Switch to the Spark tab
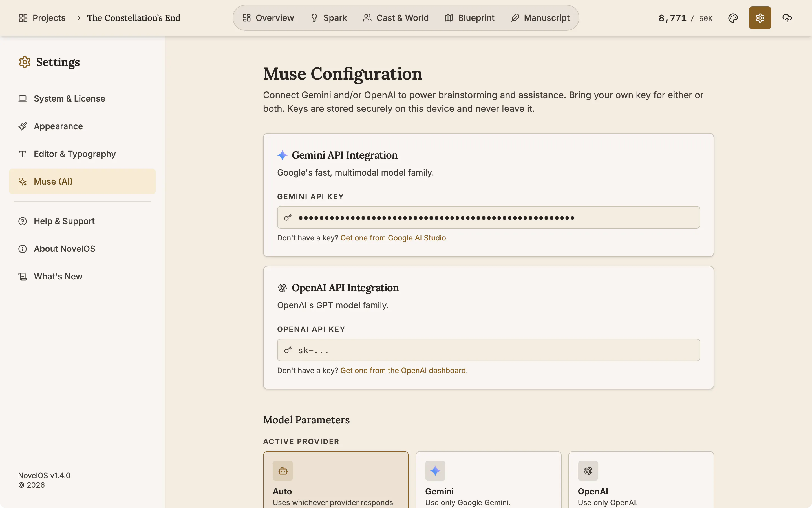812x508 pixels. point(329,18)
